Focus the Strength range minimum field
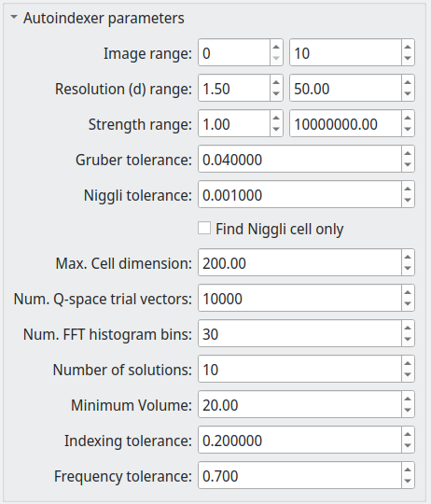Screen dimensions: 431x504 (234, 123)
